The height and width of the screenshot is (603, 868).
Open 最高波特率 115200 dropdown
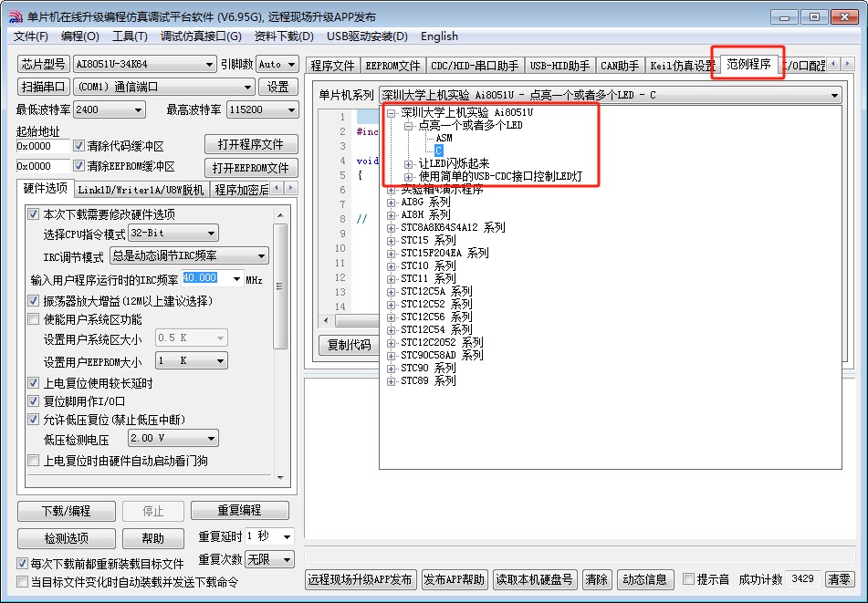click(x=262, y=110)
